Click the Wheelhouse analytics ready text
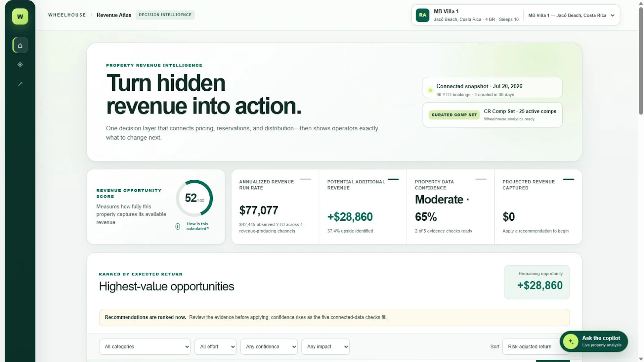 pos(509,119)
